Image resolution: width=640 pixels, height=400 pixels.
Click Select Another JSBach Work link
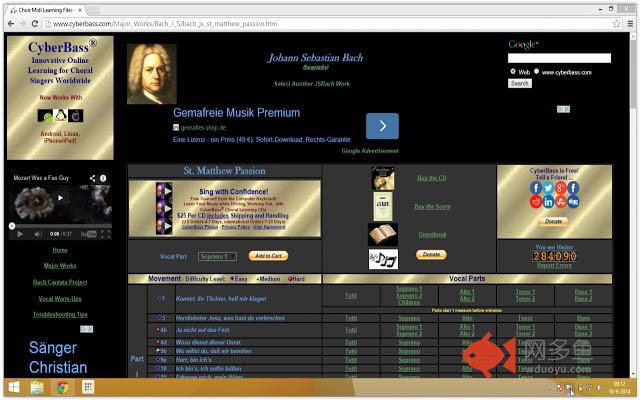311,84
